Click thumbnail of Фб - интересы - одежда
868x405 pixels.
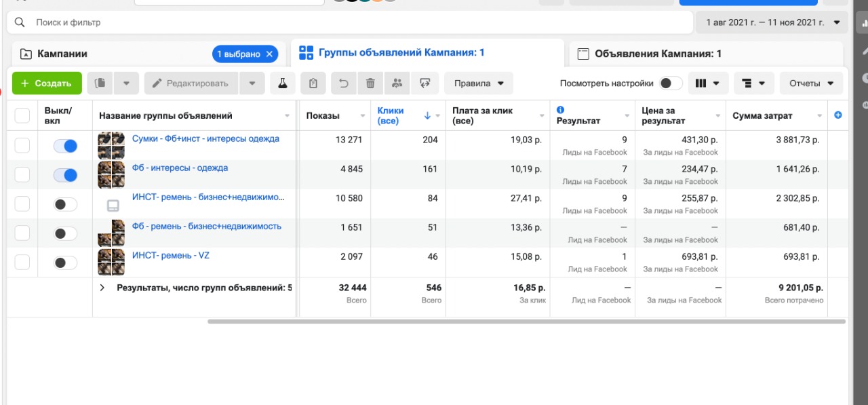click(111, 175)
